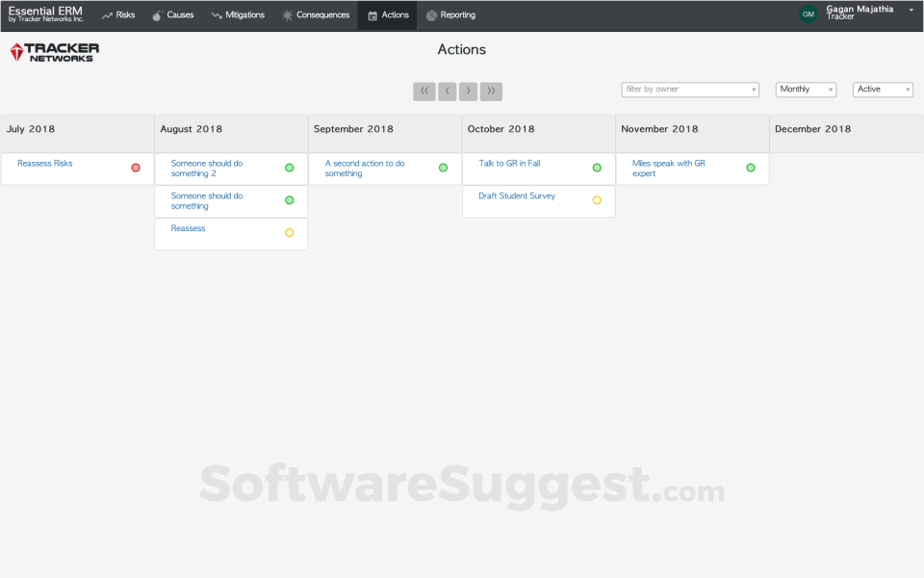Expand the Monthly view dropdown

click(x=806, y=90)
